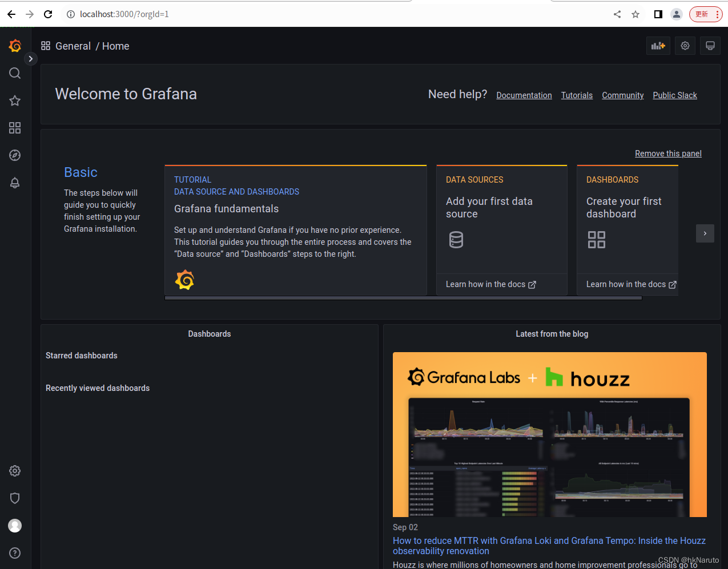Image resolution: width=728 pixels, height=569 pixels.
Task: Click the next arrow on setup cards
Action: click(705, 233)
